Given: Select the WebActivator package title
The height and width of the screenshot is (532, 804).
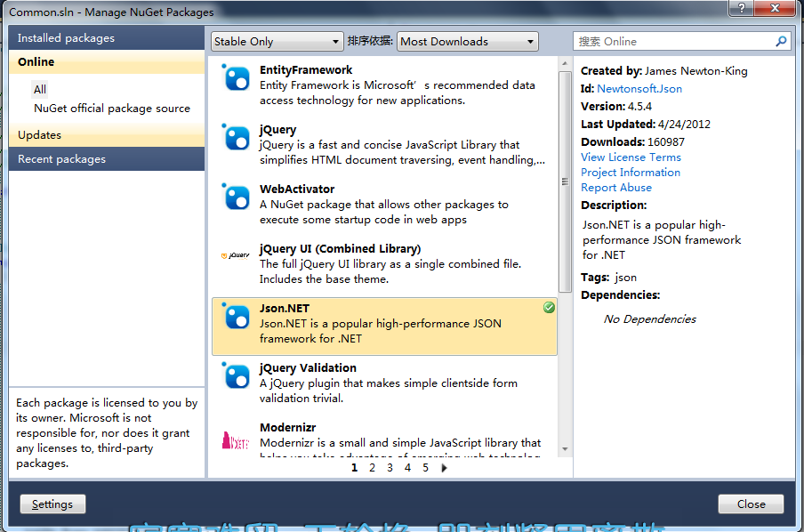Looking at the screenshot, I should pyautogui.click(x=297, y=189).
